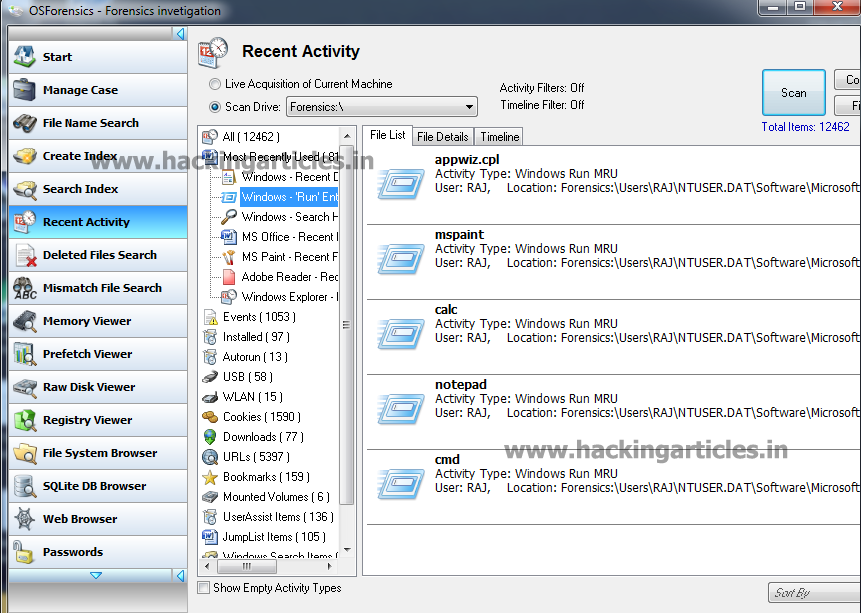Launch Prefetch Viewer icon
861x613 pixels.
(x=25, y=354)
